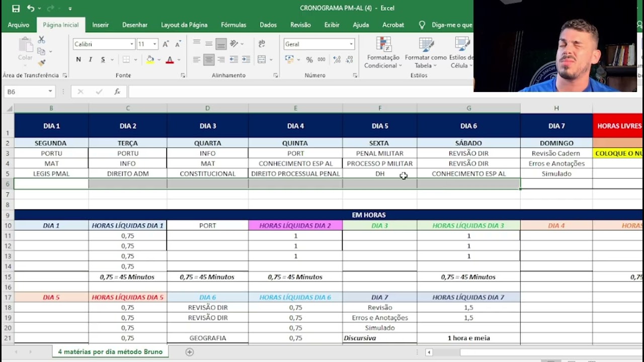The width and height of the screenshot is (644, 362).
Task: Click the Diga-me search lightbulb field
Action: click(445, 25)
